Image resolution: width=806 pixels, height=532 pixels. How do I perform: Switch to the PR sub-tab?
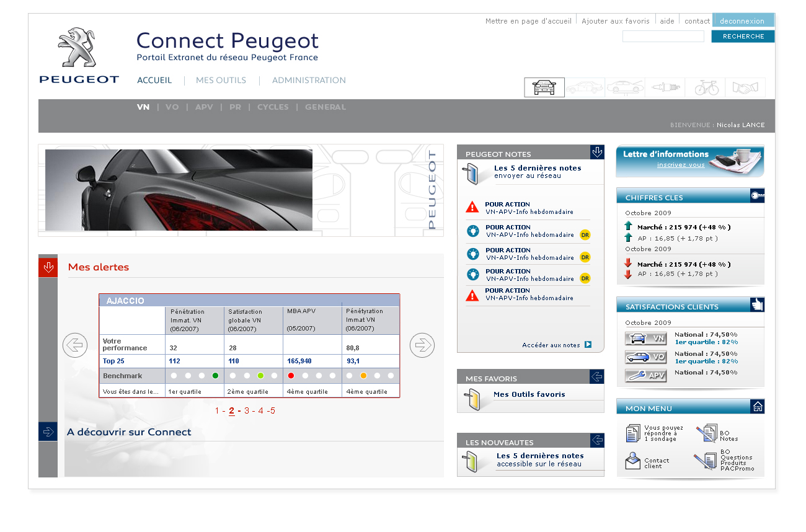click(235, 107)
